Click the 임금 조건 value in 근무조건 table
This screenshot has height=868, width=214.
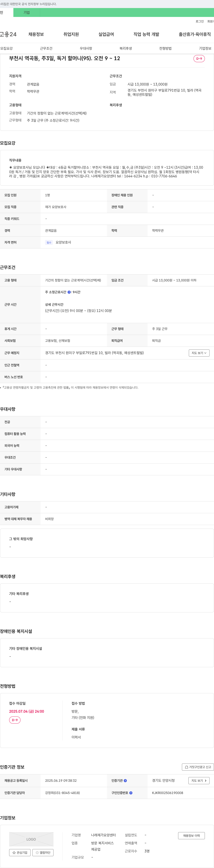click(x=174, y=280)
